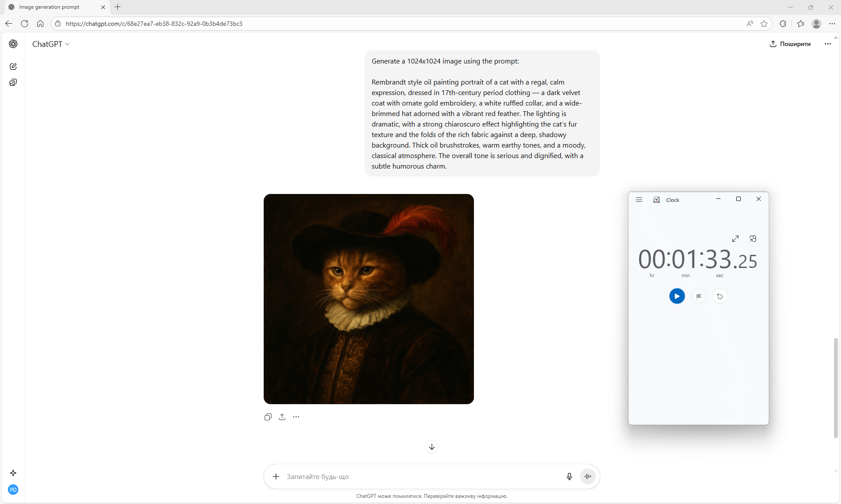Image resolution: width=841 pixels, height=504 pixels.
Task: Toggle stopwatch keep-on-top compact mode
Action: 753,239
